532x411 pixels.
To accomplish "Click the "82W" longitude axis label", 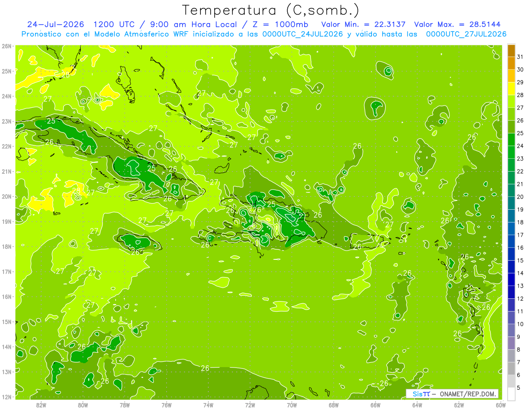I will 41,405.
